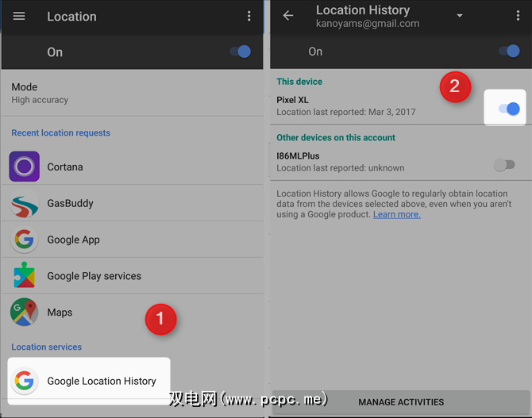The width and height of the screenshot is (532, 418).
Task: Enable location history for I86MLPlus
Action: 504,165
